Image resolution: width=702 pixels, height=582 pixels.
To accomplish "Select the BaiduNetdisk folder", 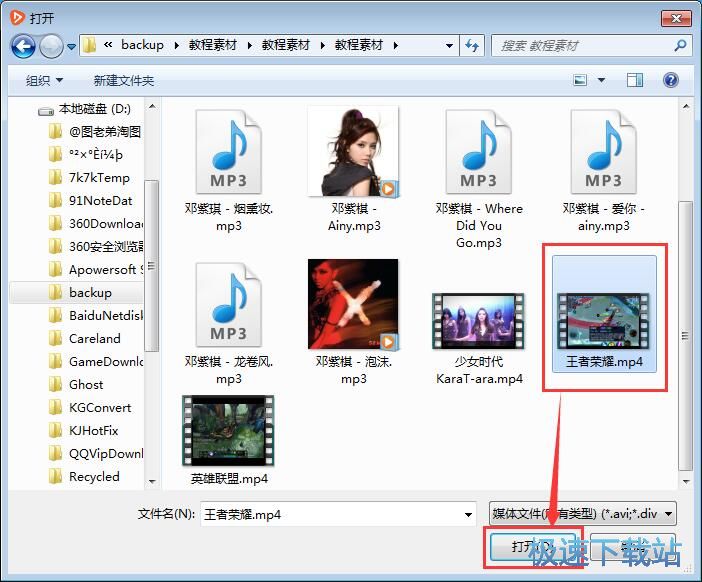I will click(x=96, y=316).
